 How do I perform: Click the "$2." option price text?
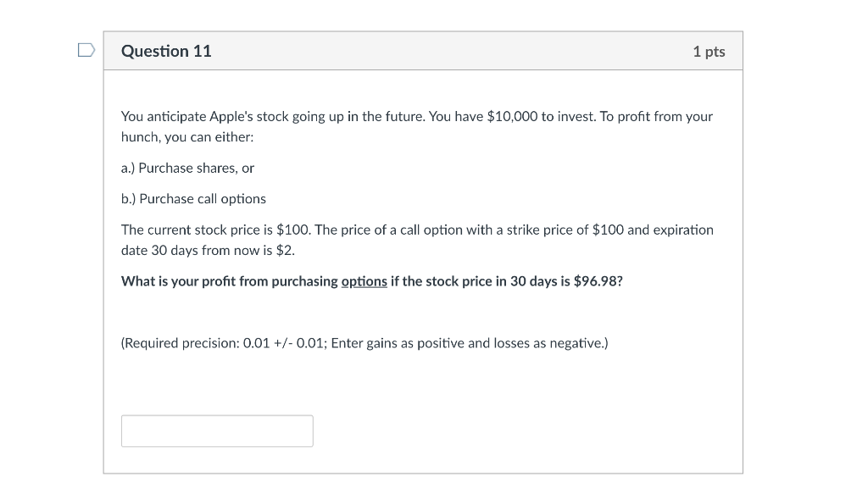click(x=286, y=251)
